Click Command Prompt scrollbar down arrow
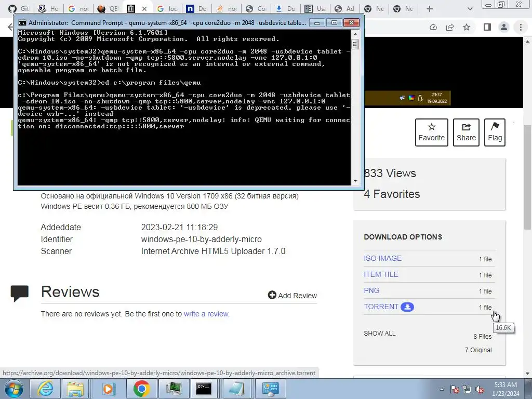Image resolution: width=532 pixels, height=399 pixels. pos(355,181)
